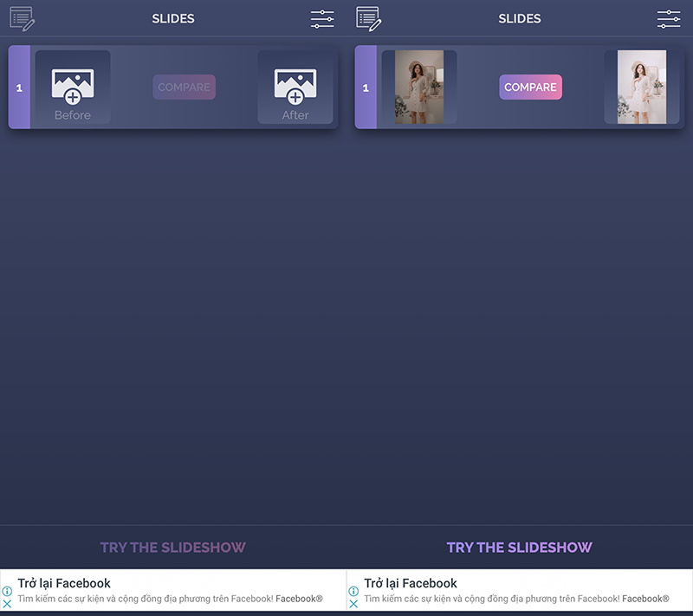
Task: Open 'Trở lại Facebook' ad in right screen
Action: (x=411, y=583)
